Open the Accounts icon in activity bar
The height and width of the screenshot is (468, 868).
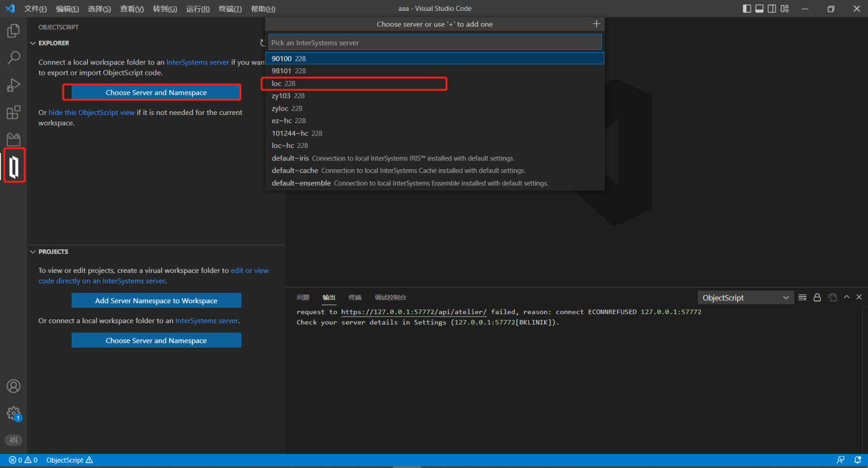click(x=14, y=386)
